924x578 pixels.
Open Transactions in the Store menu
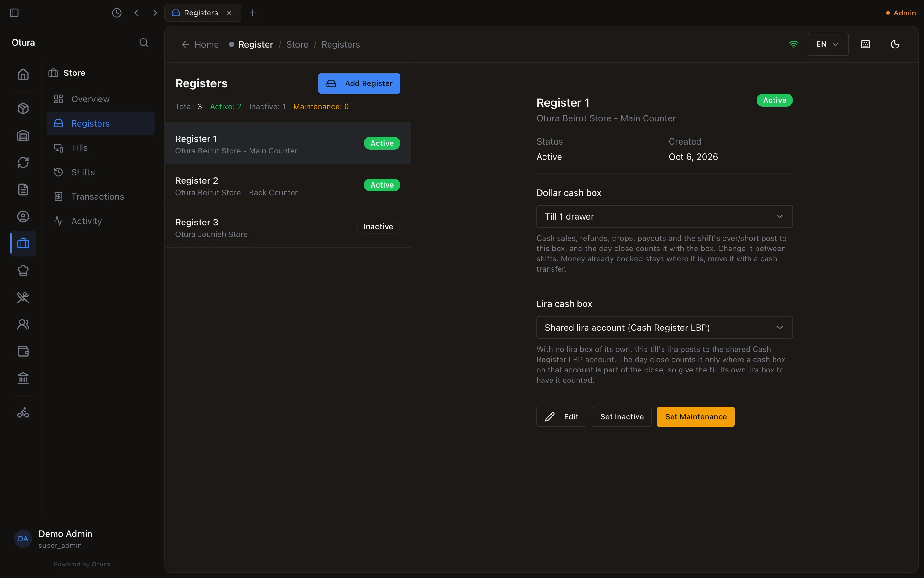[100, 197]
